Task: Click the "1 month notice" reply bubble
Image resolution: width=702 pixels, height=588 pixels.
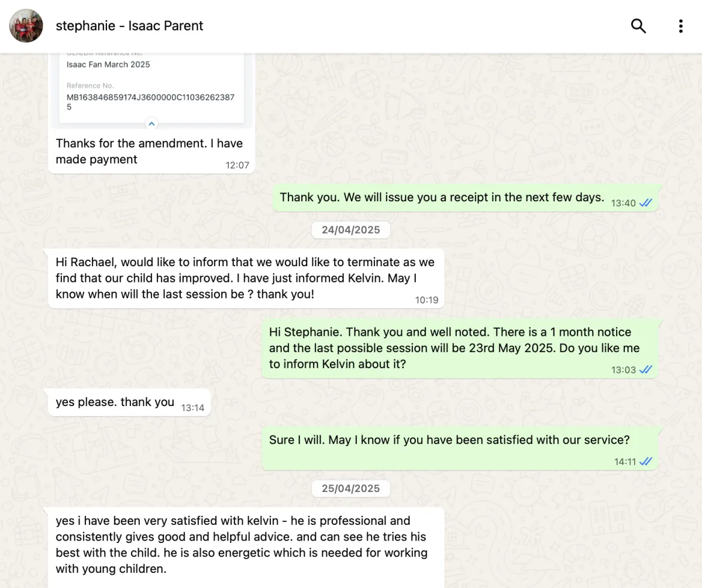Action: coord(454,348)
